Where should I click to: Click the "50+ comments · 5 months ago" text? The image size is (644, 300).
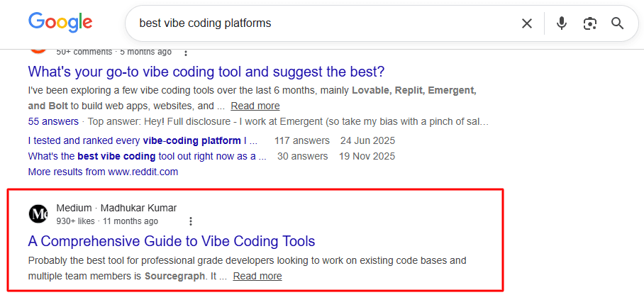(113, 52)
